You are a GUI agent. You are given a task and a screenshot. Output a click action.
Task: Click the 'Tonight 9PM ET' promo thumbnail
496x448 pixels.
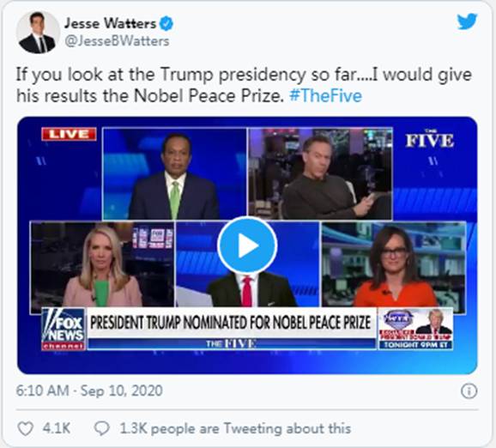pyautogui.click(x=415, y=329)
